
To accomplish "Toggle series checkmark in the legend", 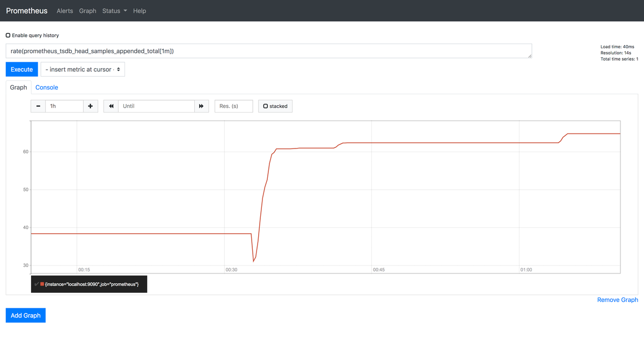I will point(36,284).
